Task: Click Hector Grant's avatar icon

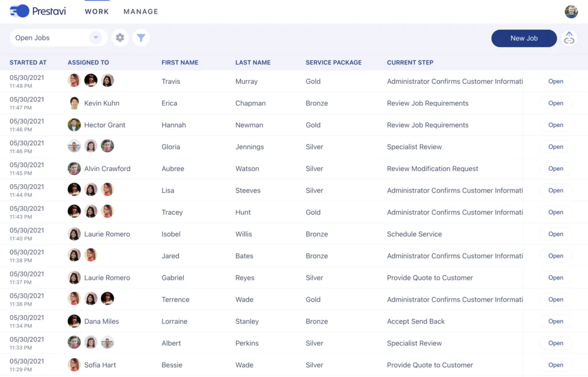Action: coord(74,125)
